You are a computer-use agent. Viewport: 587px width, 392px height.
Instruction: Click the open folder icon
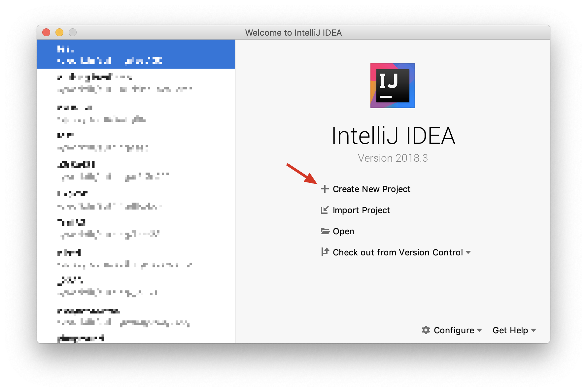[325, 231]
